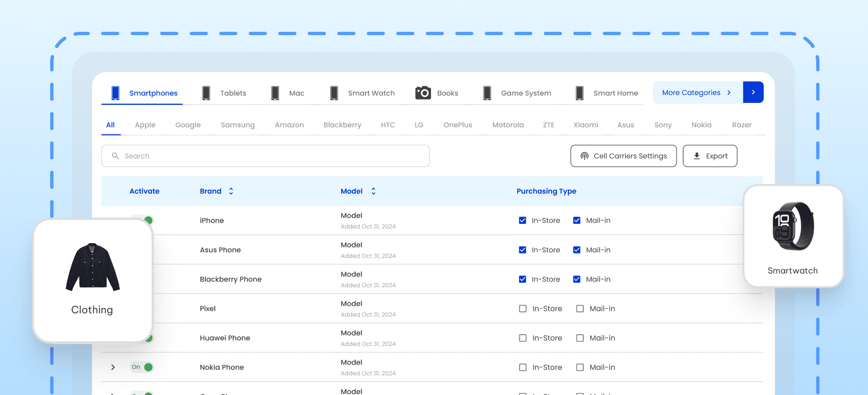
Task: Click the Purchasing Type column header
Action: pos(546,191)
